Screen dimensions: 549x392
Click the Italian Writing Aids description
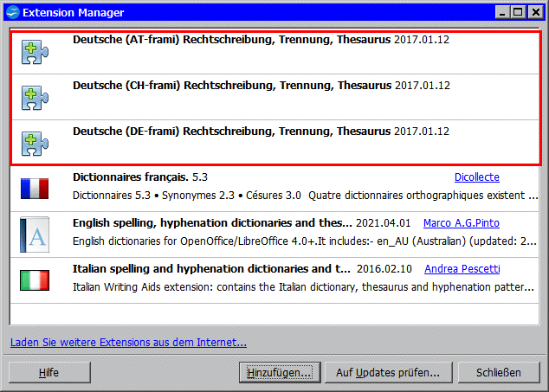pos(303,287)
